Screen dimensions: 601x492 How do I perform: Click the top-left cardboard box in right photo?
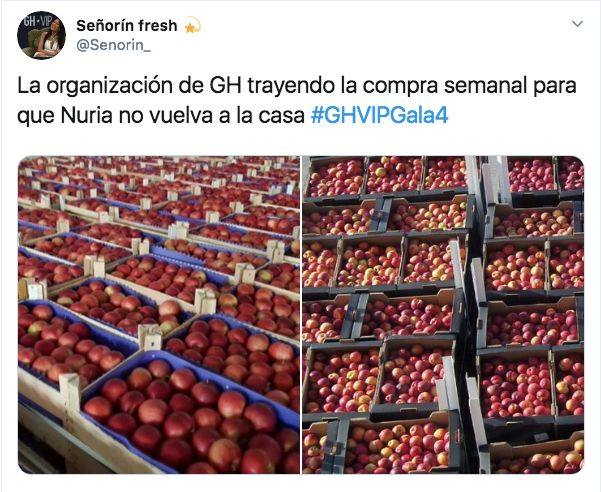coord(335,177)
